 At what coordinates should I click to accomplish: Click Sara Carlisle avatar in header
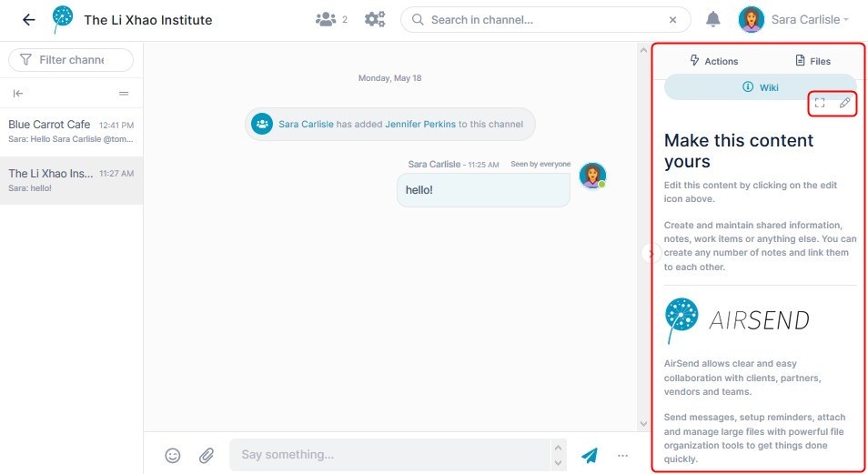coord(752,19)
